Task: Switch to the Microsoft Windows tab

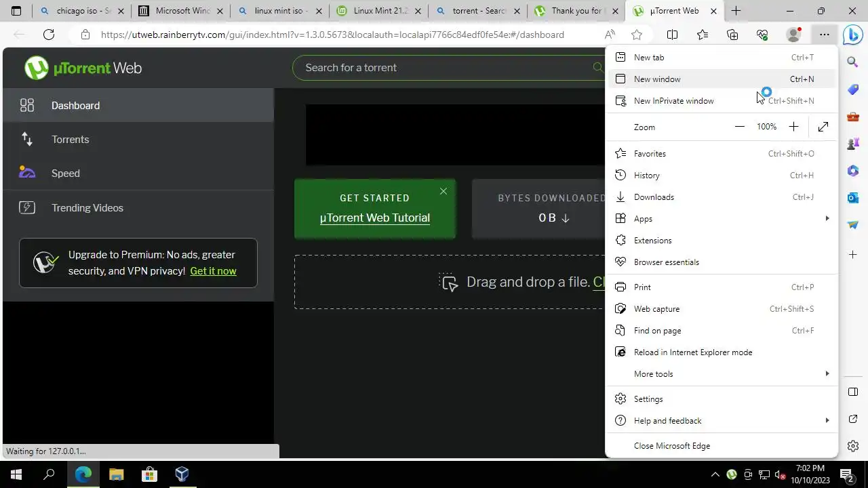Action: click(180, 11)
